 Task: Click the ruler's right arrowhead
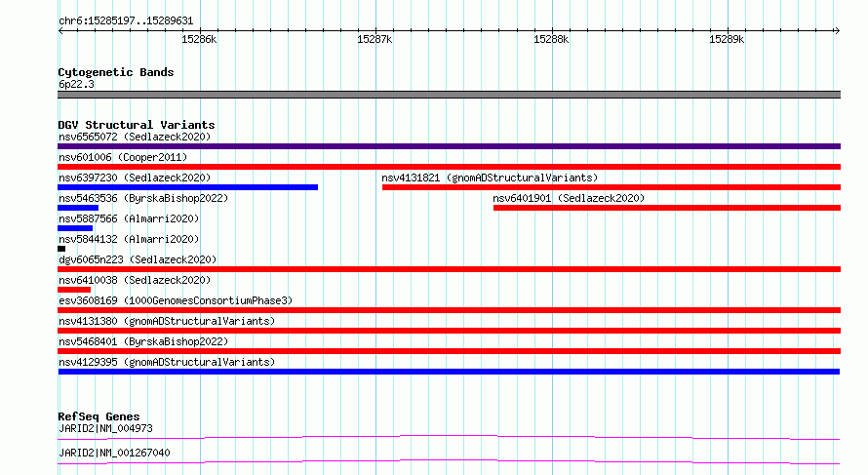[837, 31]
